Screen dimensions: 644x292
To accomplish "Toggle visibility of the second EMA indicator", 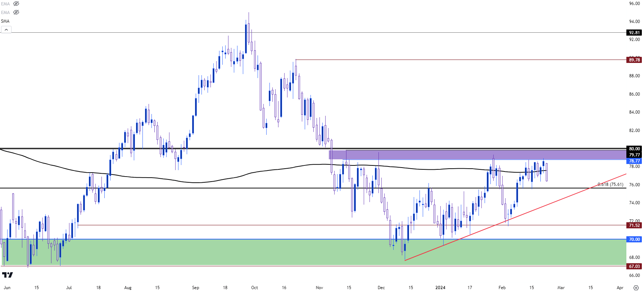I will click(x=16, y=12).
